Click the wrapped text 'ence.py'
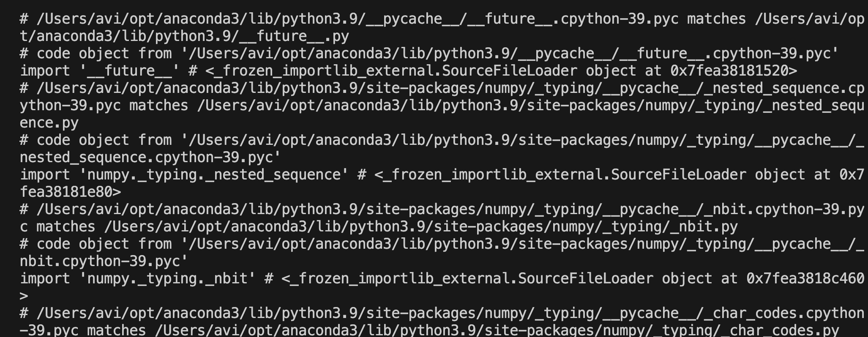868x337 pixels. 49,123
